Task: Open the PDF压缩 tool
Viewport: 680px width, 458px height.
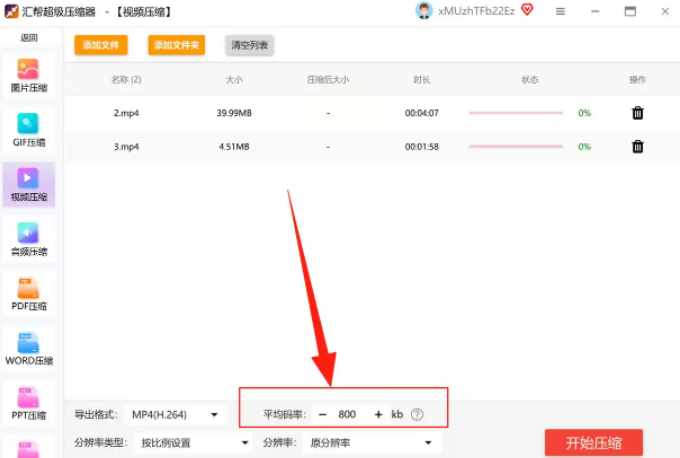Action: point(29,294)
